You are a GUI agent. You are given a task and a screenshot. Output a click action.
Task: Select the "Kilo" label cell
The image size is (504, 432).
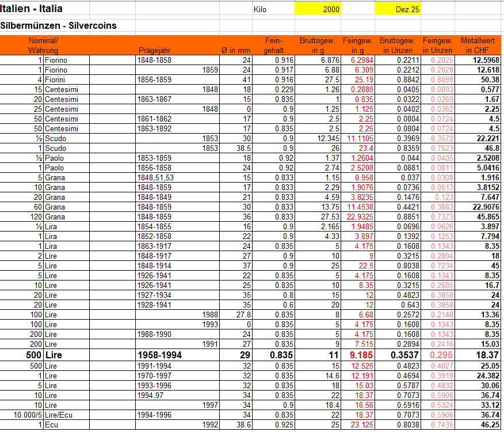pyautogui.click(x=260, y=9)
